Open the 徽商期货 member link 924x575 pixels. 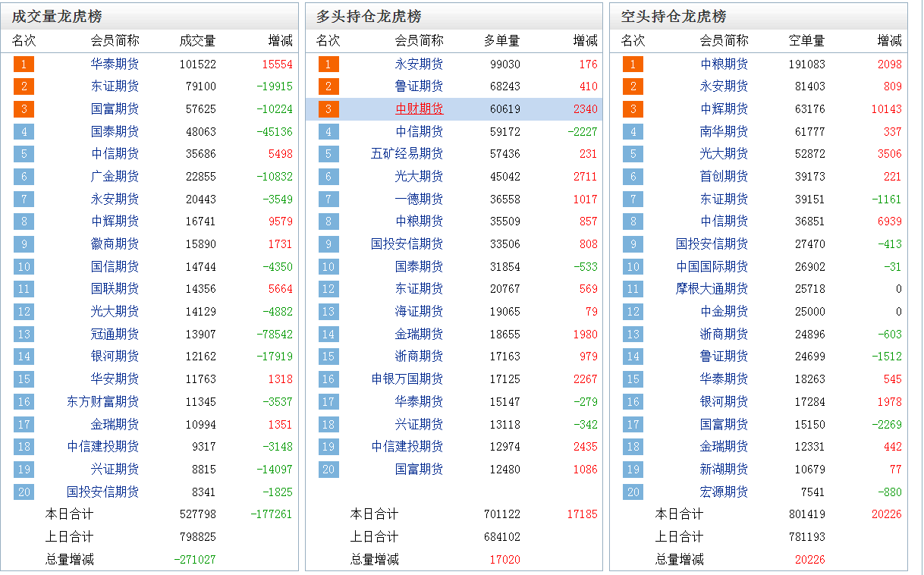coord(115,244)
